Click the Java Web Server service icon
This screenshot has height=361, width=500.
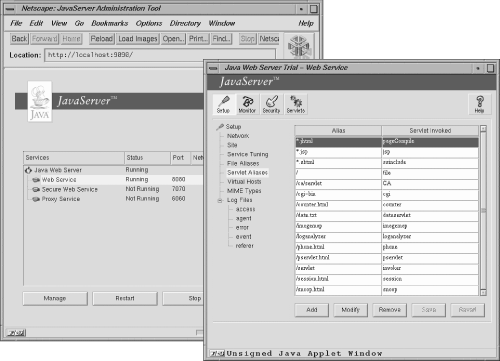29,170
